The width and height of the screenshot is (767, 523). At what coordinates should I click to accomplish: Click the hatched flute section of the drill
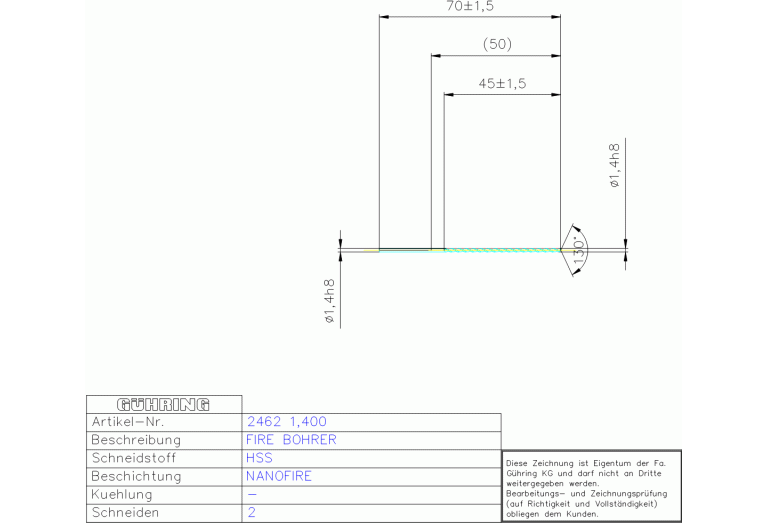(500, 249)
